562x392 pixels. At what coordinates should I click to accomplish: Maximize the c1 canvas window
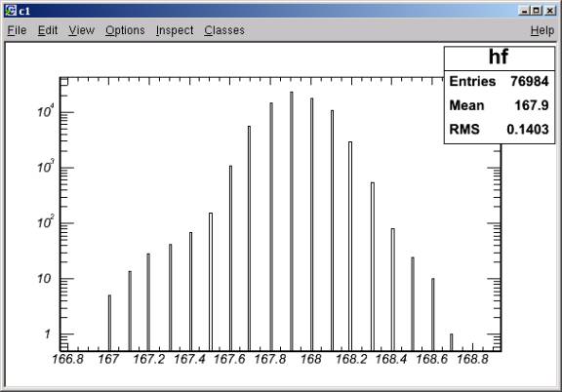pyautogui.click(x=537, y=11)
